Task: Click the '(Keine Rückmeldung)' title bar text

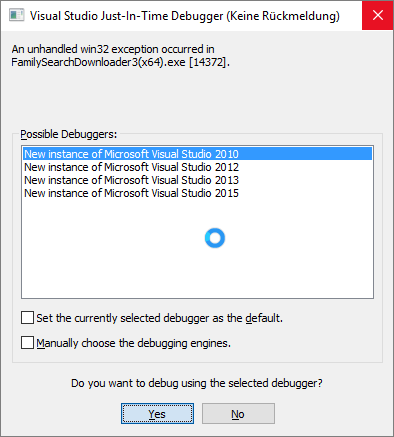Action: [x=283, y=16]
